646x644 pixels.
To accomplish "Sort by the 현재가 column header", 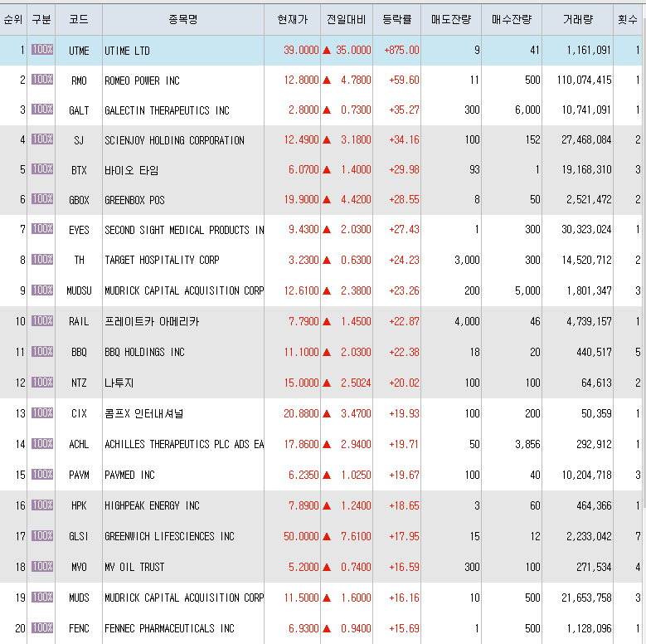I will point(292,19).
